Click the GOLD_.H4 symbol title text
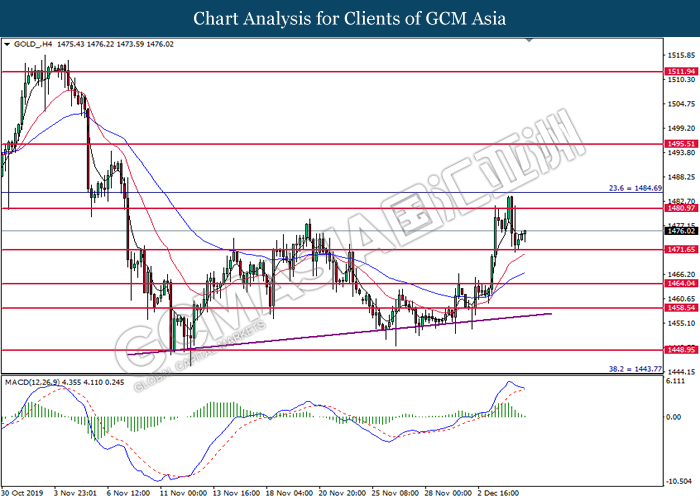This screenshot has height=500, width=700. [33, 44]
